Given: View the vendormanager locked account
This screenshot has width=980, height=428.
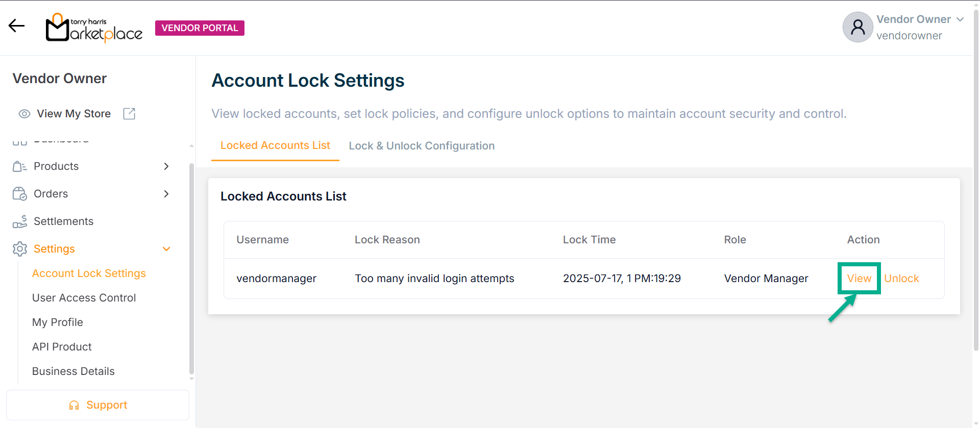Looking at the screenshot, I should point(859,279).
